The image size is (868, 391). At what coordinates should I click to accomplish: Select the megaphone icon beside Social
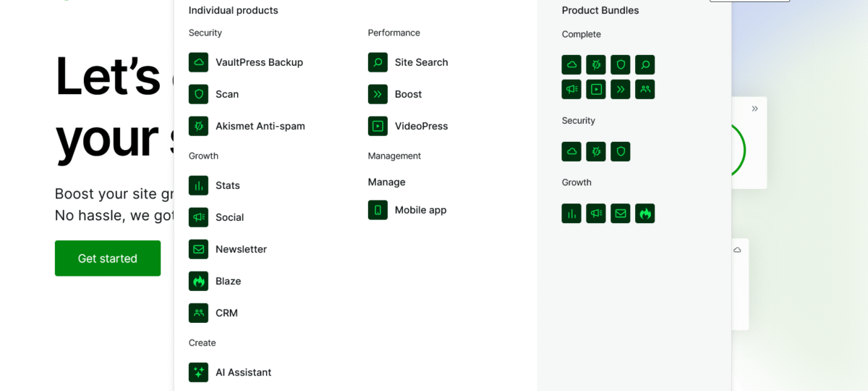[198, 217]
